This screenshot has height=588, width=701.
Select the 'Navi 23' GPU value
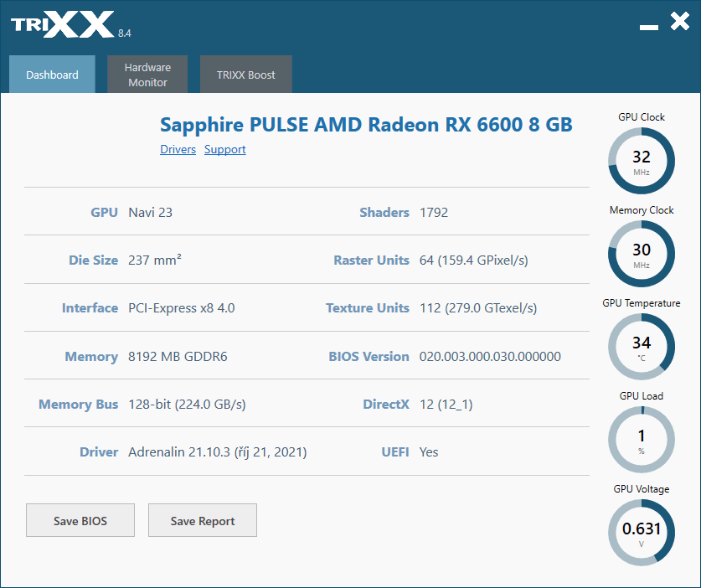click(150, 213)
